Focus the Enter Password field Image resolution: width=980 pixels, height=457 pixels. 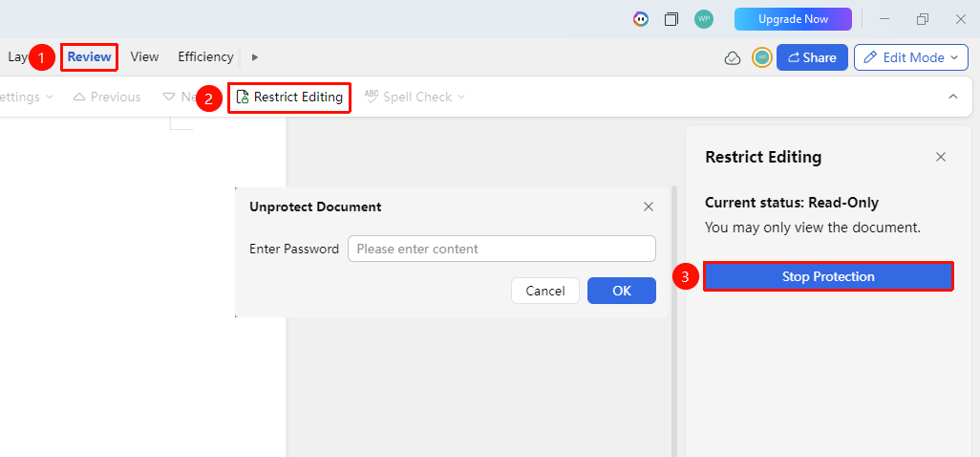click(x=501, y=249)
